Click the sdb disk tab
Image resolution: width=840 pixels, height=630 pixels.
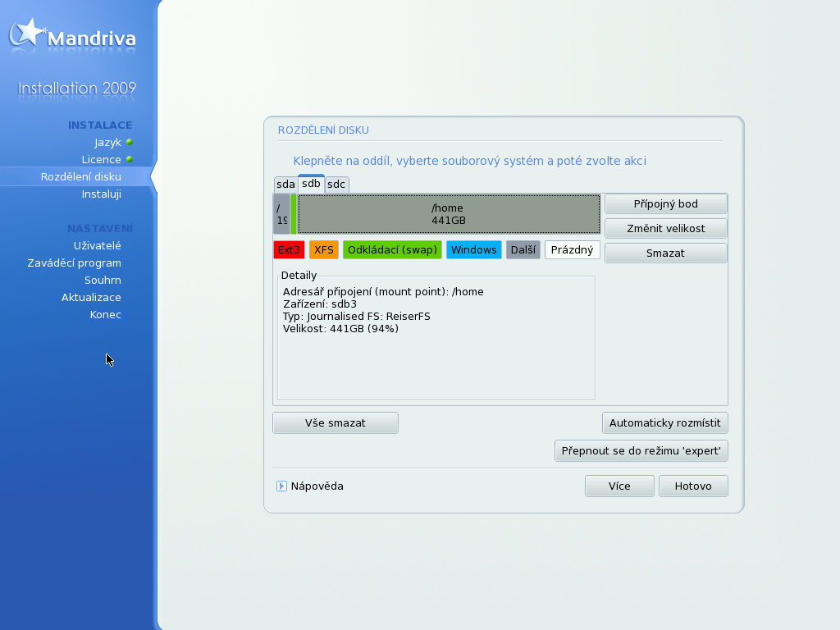[311, 184]
